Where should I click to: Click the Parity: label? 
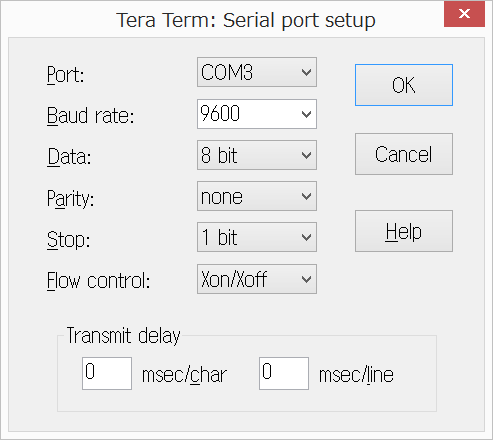coord(70,199)
